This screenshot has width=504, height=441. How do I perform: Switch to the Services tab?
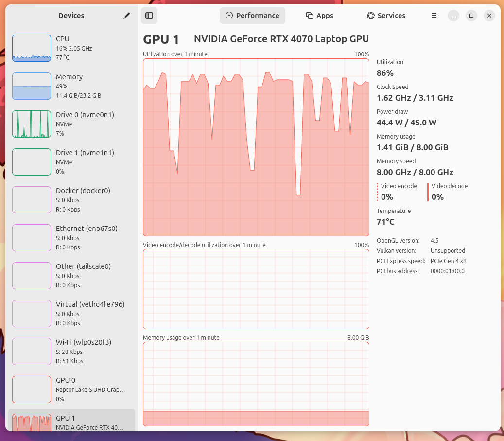pyautogui.click(x=386, y=16)
